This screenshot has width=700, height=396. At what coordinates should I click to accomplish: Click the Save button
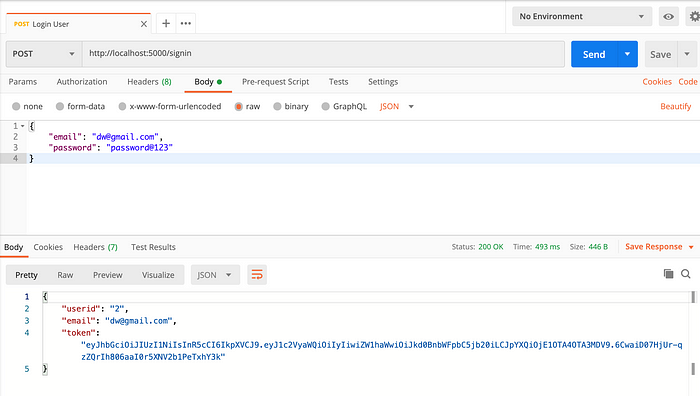(661, 54)
